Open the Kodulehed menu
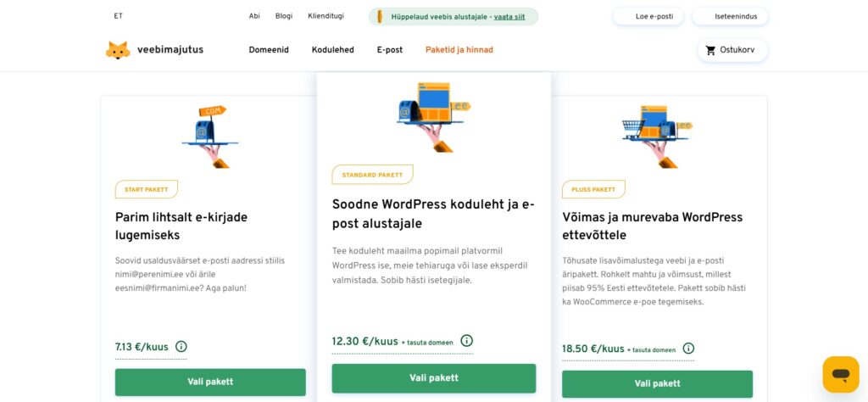 [x=332, y=50]
